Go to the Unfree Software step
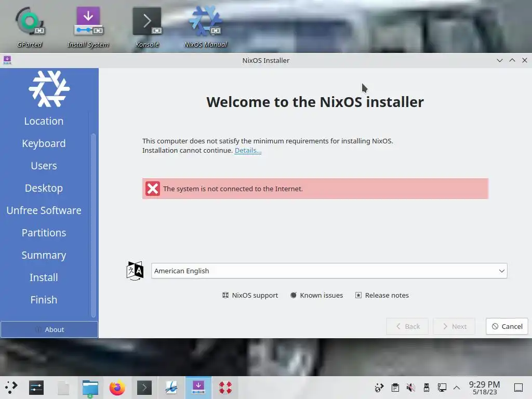This screenshot has width=532, height=399. tap(44, 211)
